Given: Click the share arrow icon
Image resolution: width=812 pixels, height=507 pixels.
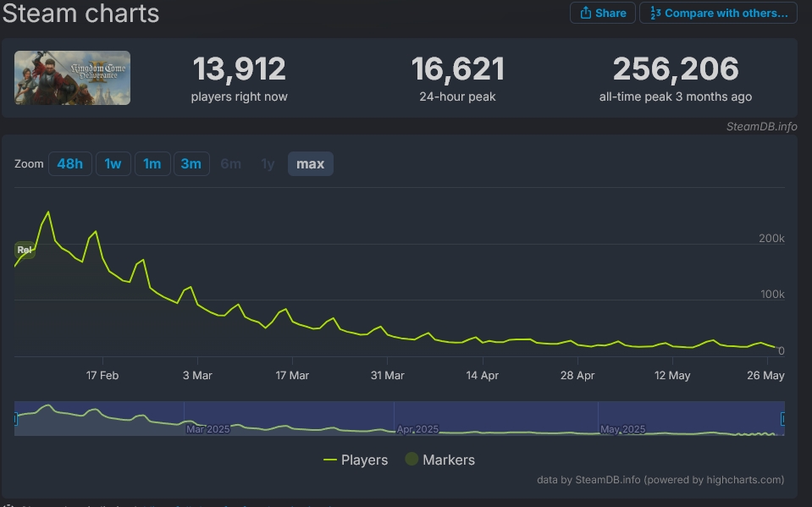Looking at the screenshot, I should pos(585,13).
